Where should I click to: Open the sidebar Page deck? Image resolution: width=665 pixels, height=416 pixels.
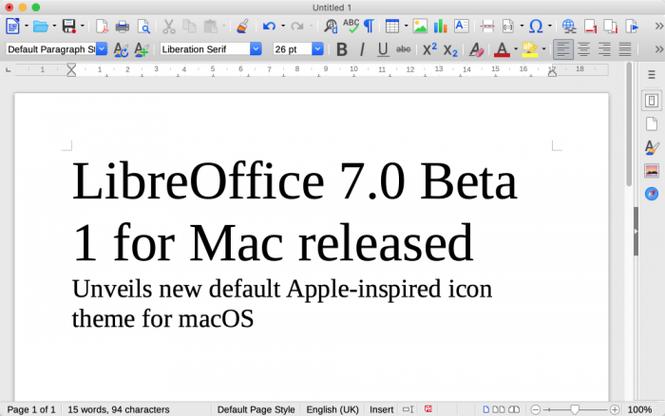652,124
